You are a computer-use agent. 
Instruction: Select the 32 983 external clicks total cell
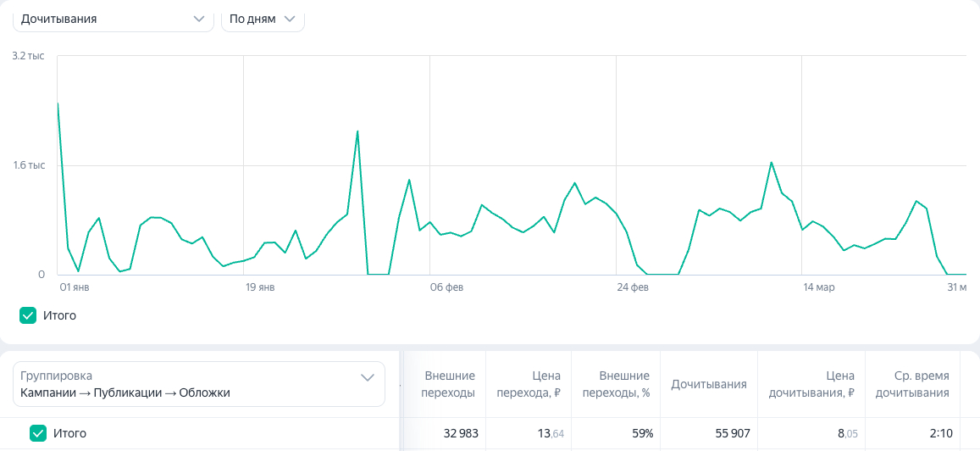461,433
